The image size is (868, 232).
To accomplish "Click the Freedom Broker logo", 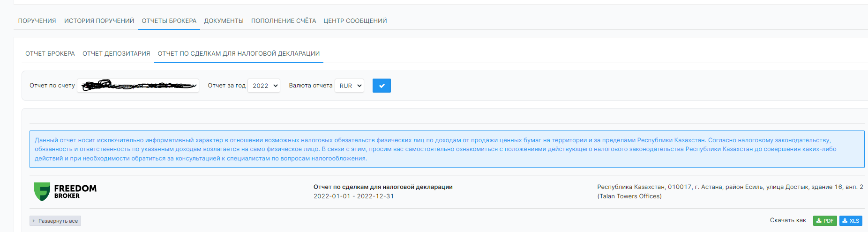I will click(x=65, y=191).
